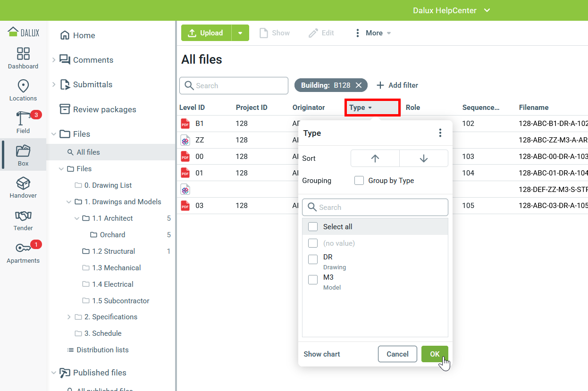Open the Handover box icon
Image resolution: width=588 pixels, height=391 pixels.
pyautogui.click(x=23, y=183)
